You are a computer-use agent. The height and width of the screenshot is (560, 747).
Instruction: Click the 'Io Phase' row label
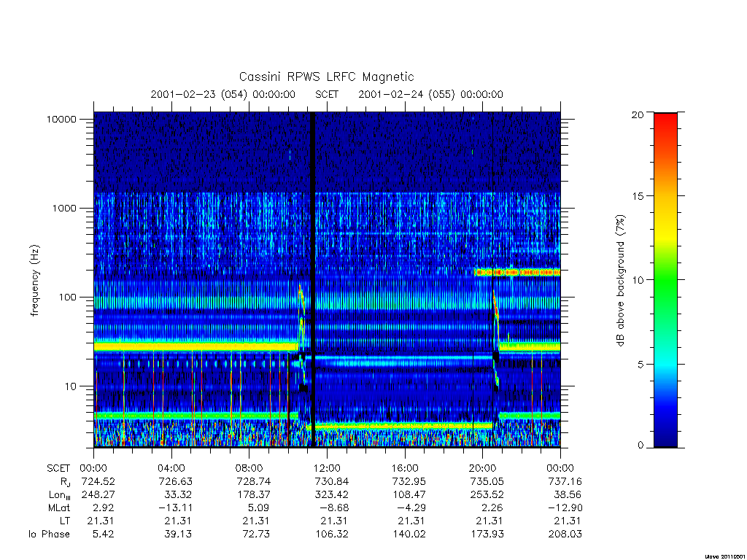tap(49, 534)
